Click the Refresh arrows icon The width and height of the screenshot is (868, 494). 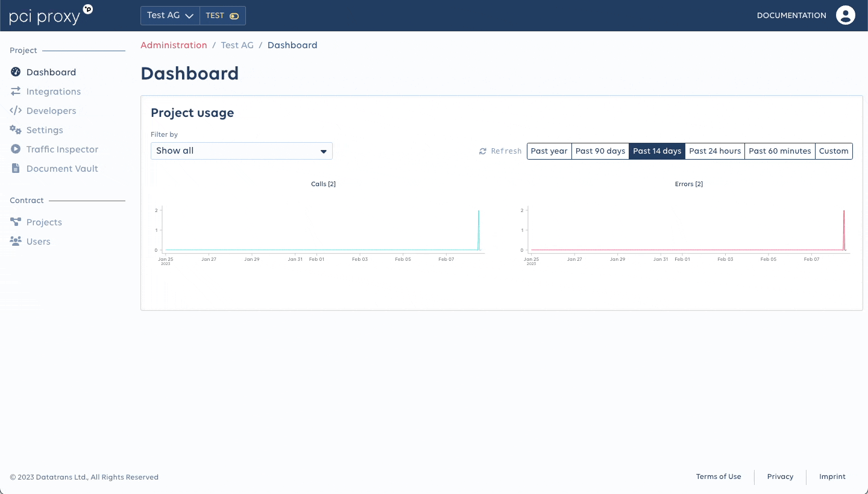tap(483, 151)
